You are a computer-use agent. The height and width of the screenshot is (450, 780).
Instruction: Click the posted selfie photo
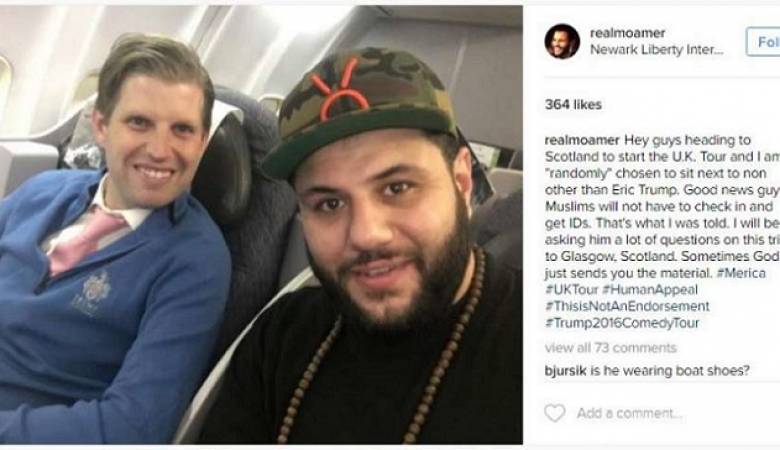pos(261,225)
